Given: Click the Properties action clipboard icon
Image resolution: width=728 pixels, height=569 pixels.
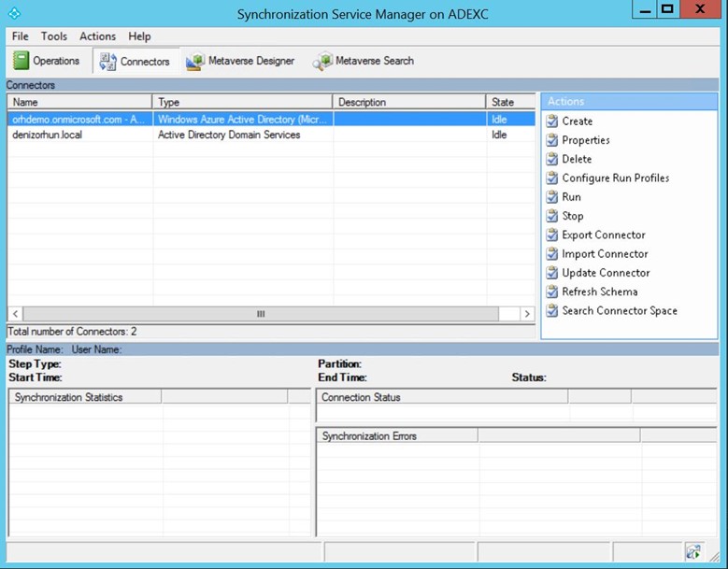Looking at the screenshot, I should (x=552, y=140).
